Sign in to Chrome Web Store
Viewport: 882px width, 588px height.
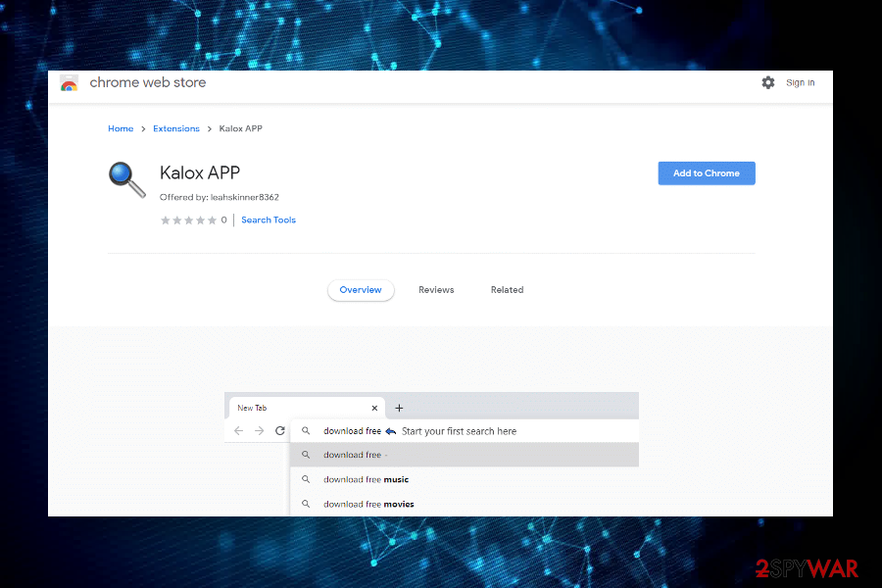tap(800, 82)
